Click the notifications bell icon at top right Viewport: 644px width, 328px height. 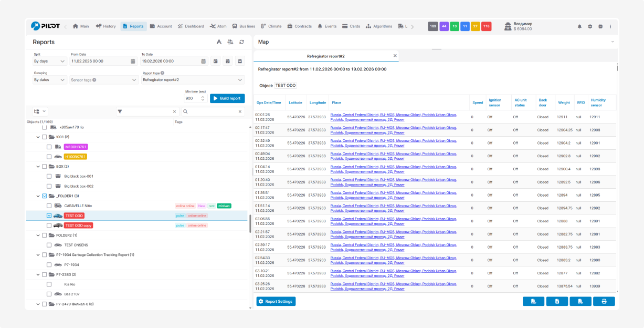579,26
